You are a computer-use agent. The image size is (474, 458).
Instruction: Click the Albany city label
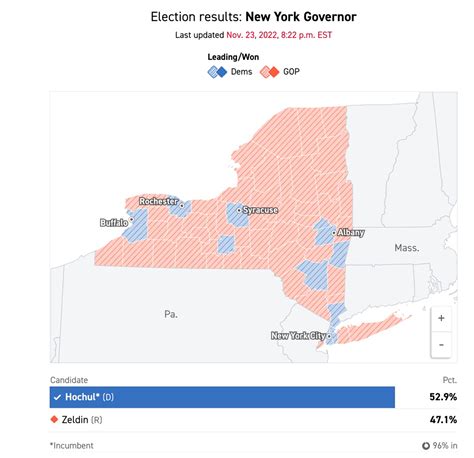pos(351,232)
